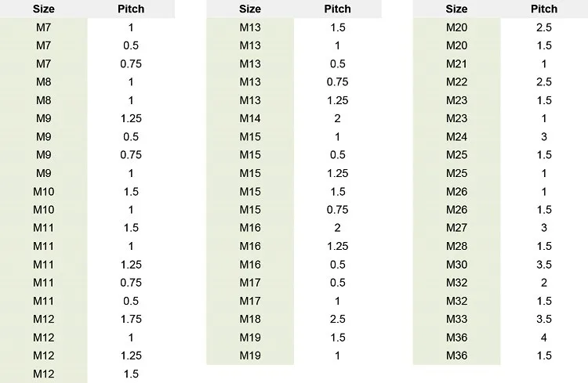Select the pitch 2.5 beside M22
588x383 pixels.
[x=544, y=82]
